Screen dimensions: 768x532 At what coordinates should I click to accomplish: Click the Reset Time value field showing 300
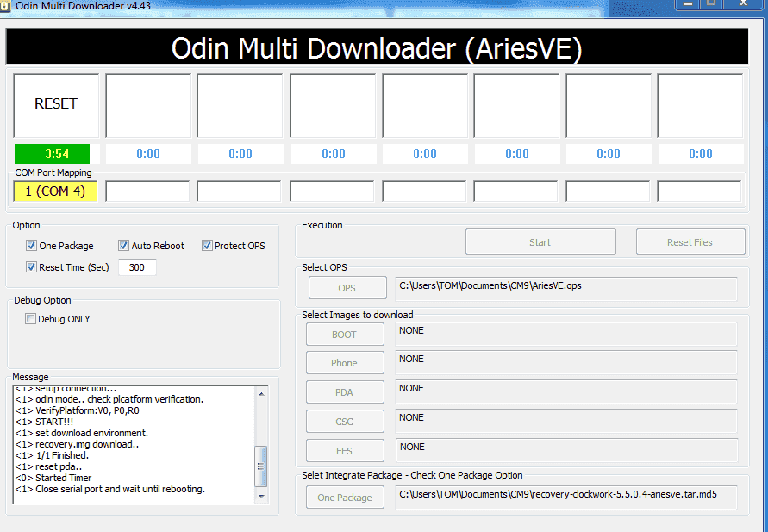(x=137, y=267)
